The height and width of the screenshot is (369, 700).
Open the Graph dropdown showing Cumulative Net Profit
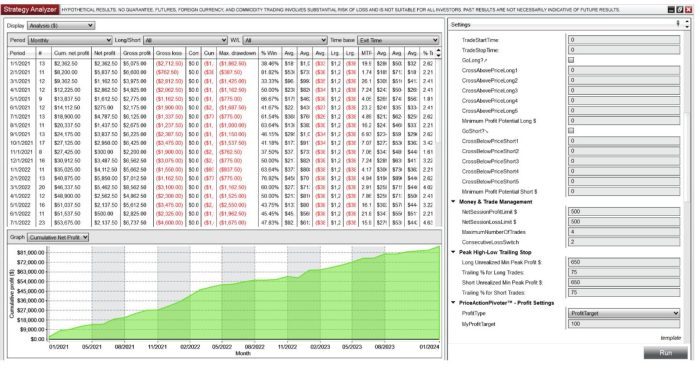point(58,237)
